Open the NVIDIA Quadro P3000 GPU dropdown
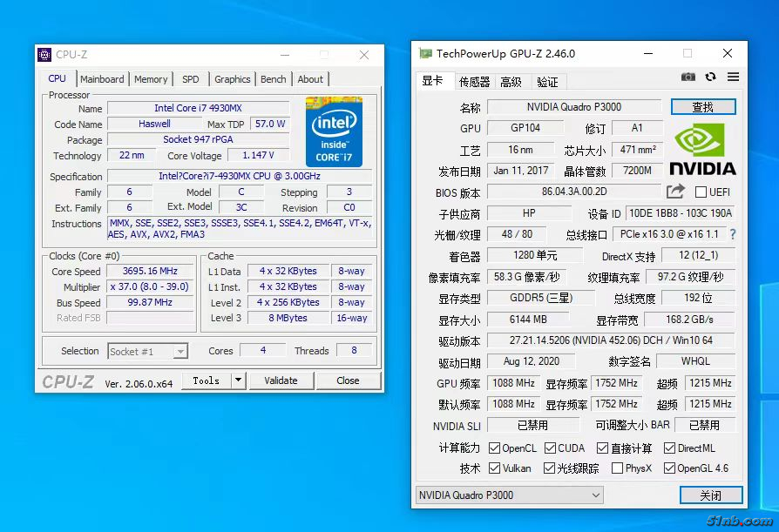779x532 pixels. pyautogui.click(x=509, y=495)
